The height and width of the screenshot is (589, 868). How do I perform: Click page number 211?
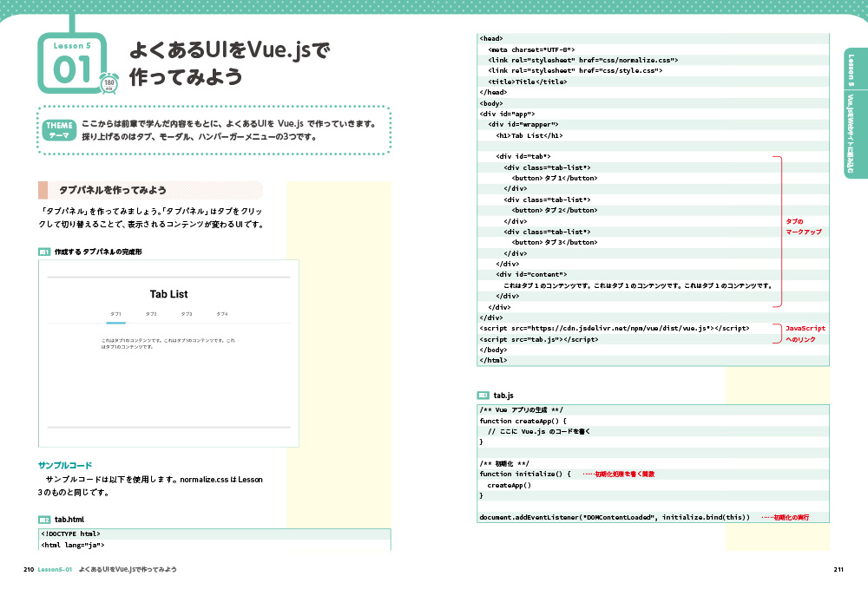click(x=838, y=569)
